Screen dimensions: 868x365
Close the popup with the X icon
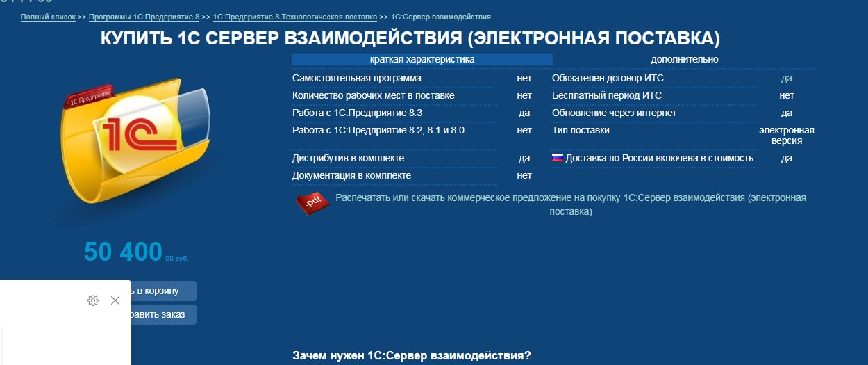tap(115, 300)
